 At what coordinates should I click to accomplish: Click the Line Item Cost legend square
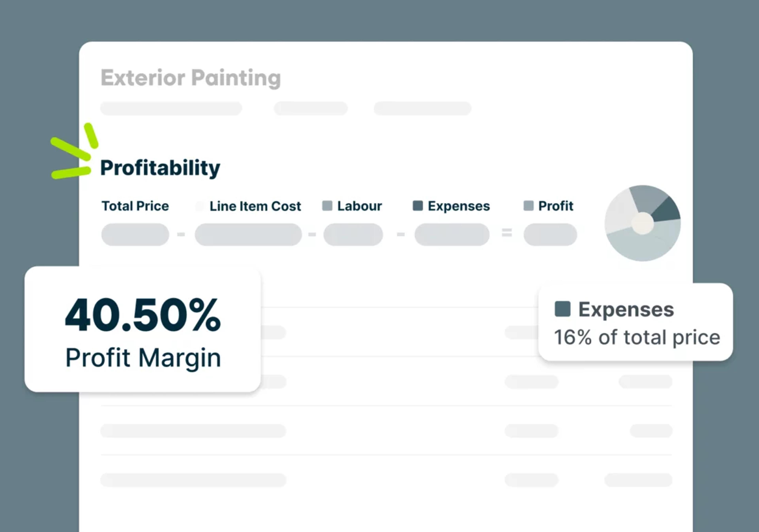point(200,206)
